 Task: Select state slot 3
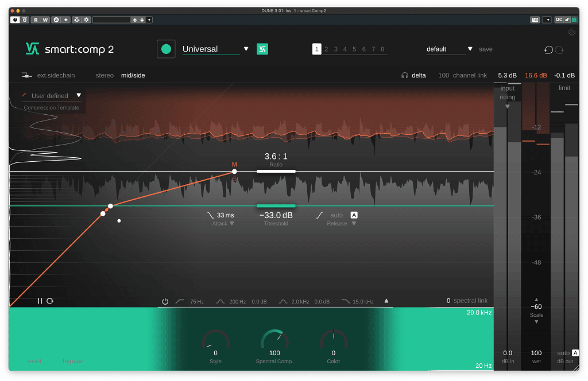[x=335, y=49]
